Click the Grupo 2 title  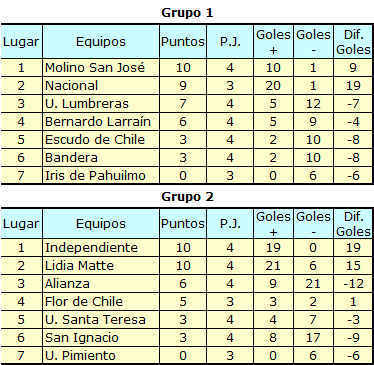coord(187,197)
